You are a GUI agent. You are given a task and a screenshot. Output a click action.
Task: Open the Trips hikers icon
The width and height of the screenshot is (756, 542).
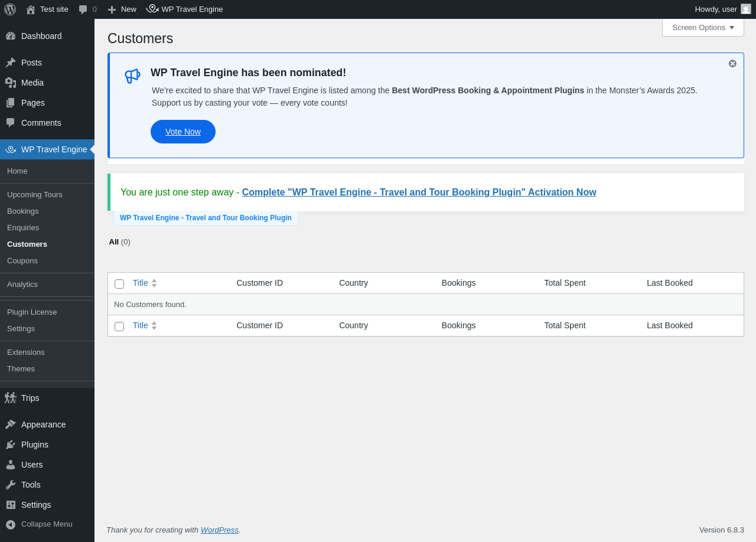point(11,398)
